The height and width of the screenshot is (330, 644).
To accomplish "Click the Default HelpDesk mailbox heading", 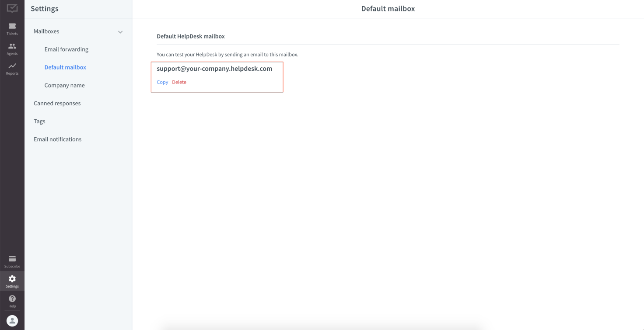I will click(x=191, y=36).
